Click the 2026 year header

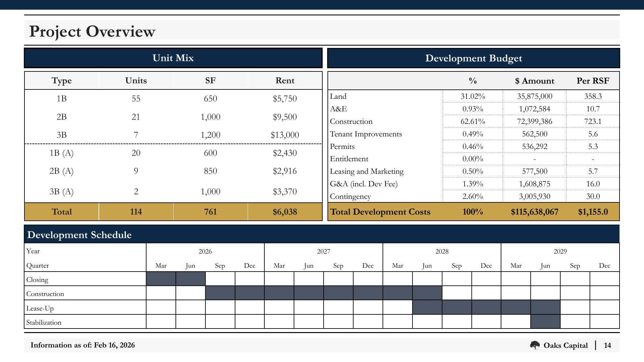click(205, 251)
